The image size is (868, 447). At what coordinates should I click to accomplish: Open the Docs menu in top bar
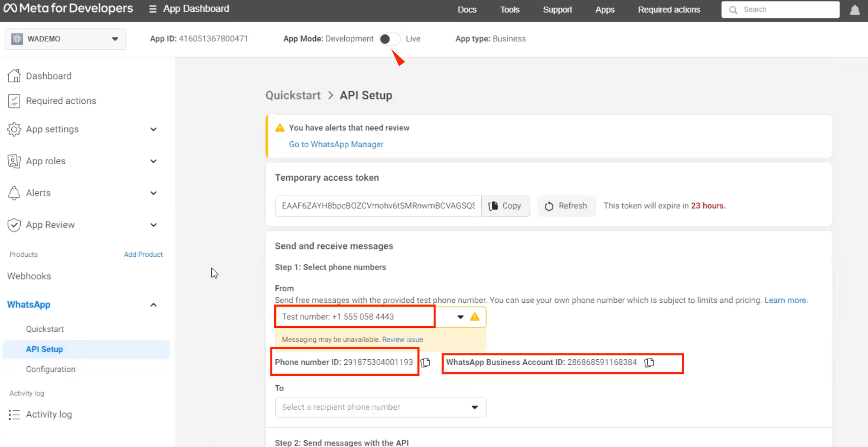[467, 9]
